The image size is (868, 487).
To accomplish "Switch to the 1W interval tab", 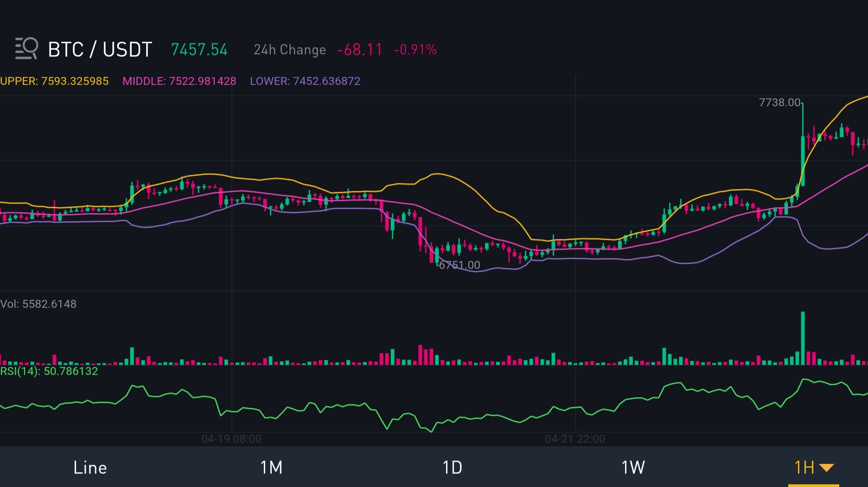I will click(x=633, y=467).
